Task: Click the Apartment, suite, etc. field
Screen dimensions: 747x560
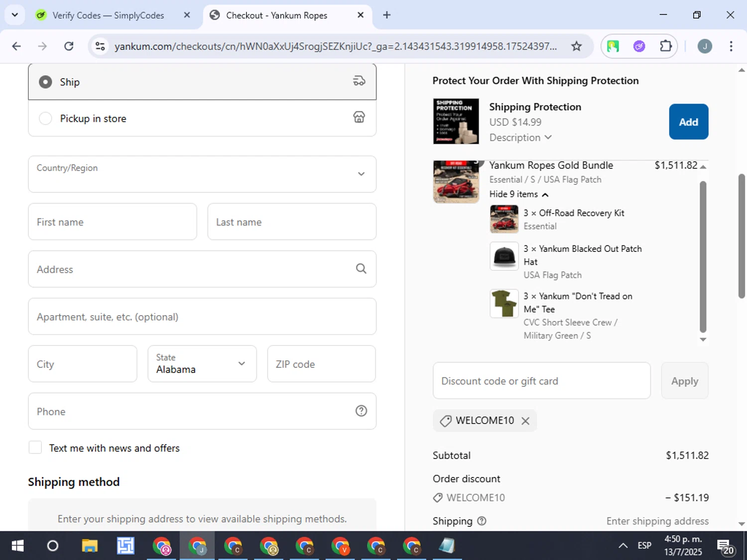Action: 202,317
